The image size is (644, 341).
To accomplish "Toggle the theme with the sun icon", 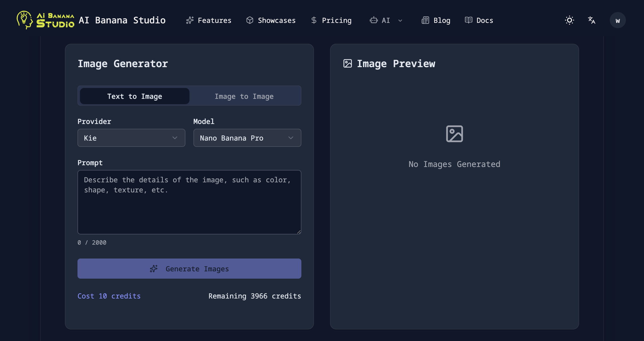I will [569, 20].
